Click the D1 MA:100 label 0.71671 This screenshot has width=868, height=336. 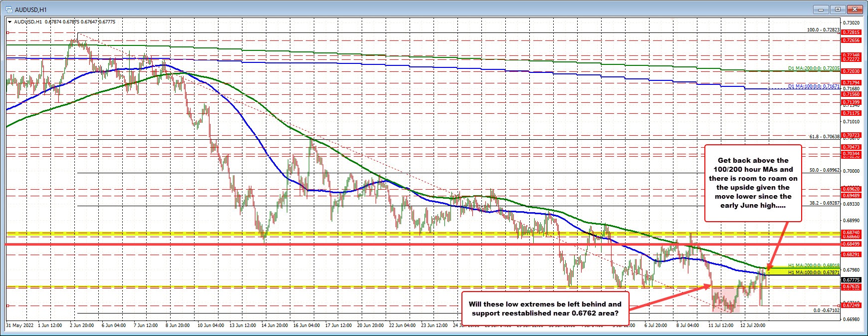point(814,86)
